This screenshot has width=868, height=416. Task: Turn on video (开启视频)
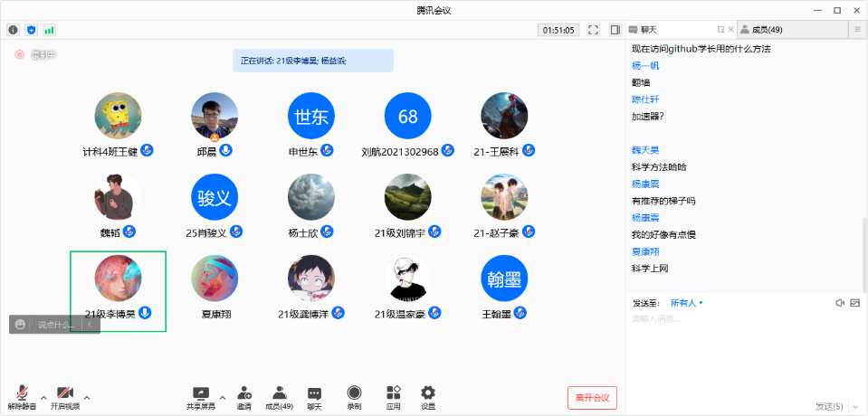click(64, 396)
